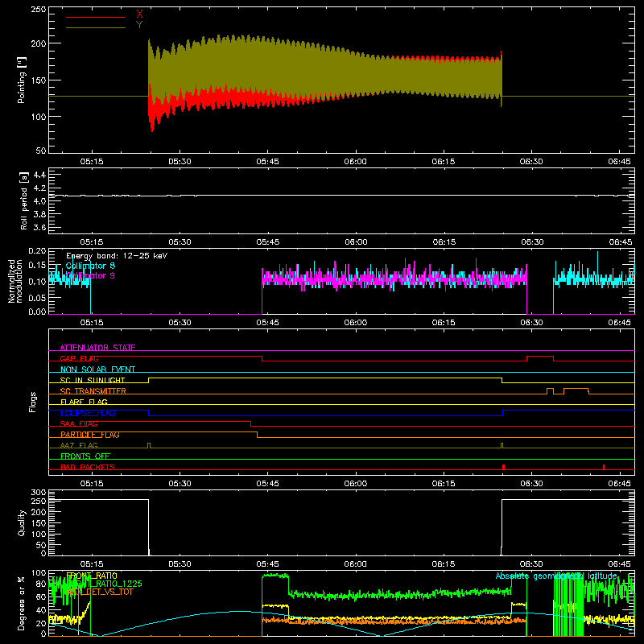Viewport: 644px width, 644px height.
Task: Select the X legend label
Action: (139, 14)
